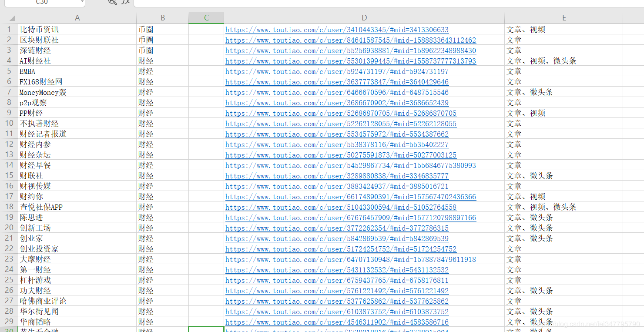Open the toutiao link for EMBA
Viewport: 644px width, 332px height.
(337, 71)
